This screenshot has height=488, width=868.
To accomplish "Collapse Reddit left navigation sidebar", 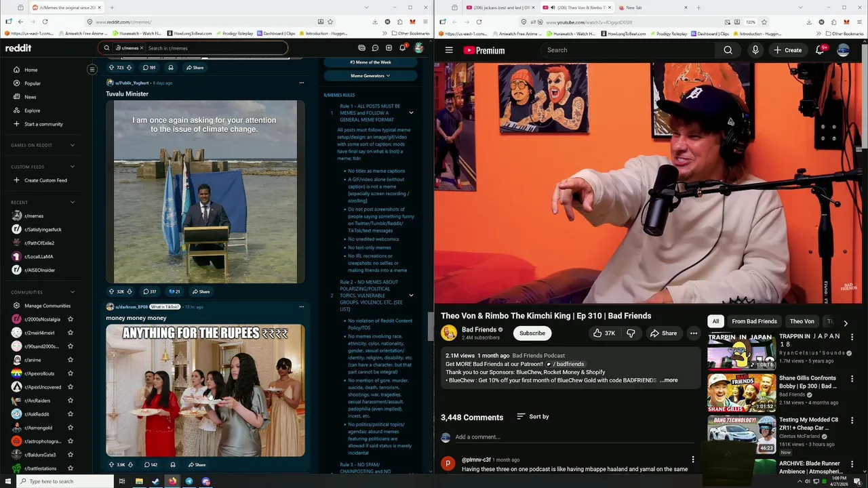I will [x=92, y=69].
